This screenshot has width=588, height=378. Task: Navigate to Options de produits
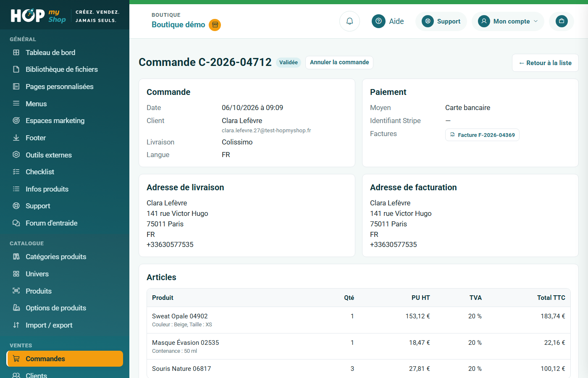65,308
